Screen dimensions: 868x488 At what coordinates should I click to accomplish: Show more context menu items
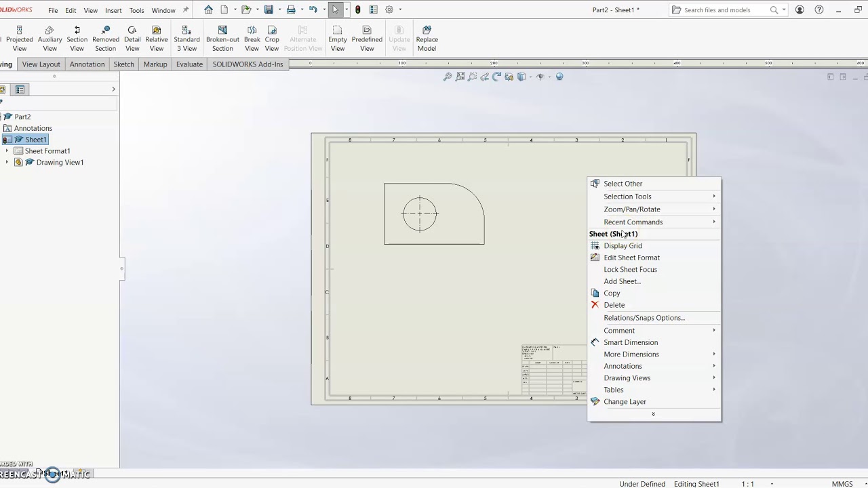(x=653, y=414)
